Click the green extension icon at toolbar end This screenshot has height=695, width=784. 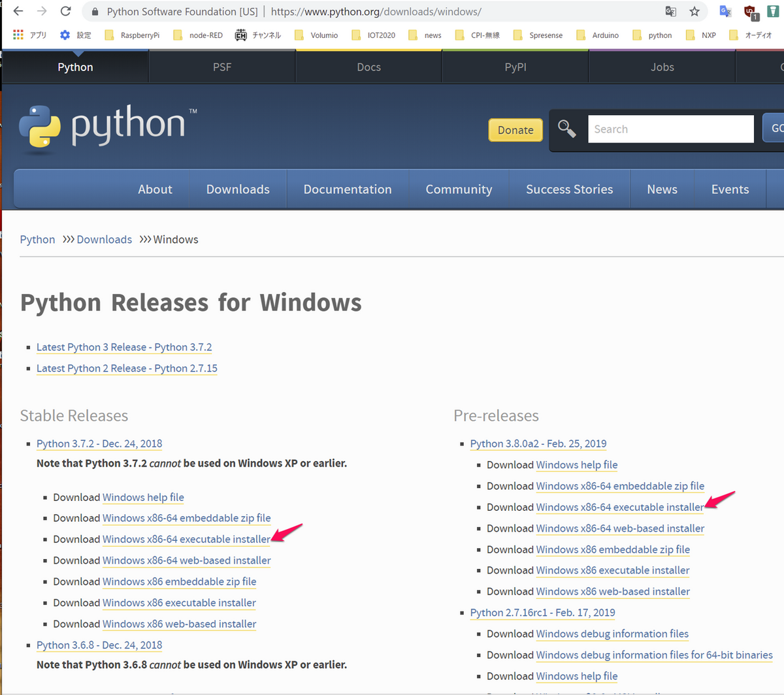773,11
